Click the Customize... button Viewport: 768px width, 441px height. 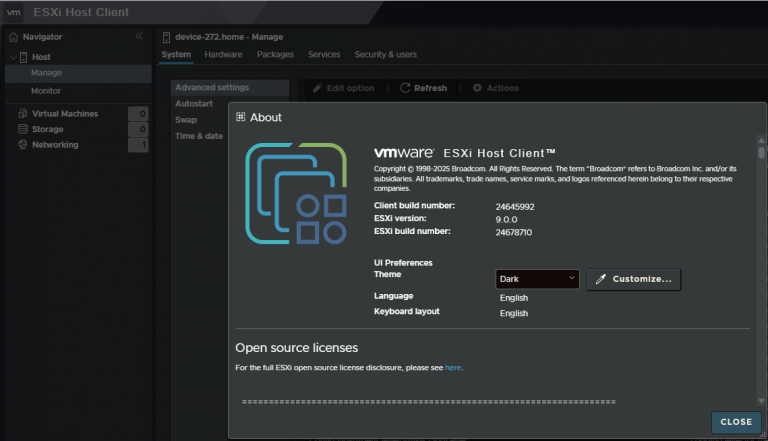[633, 279]
